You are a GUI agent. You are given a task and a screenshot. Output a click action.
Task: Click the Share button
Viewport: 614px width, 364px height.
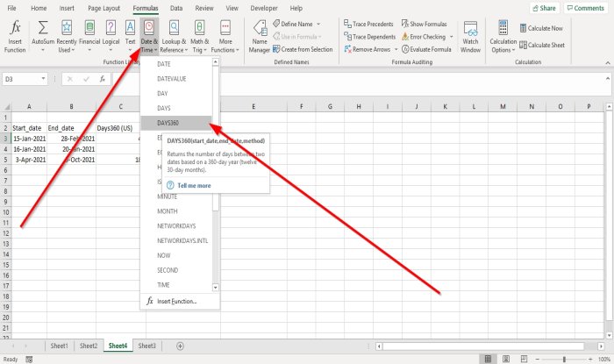click(545, 8)
